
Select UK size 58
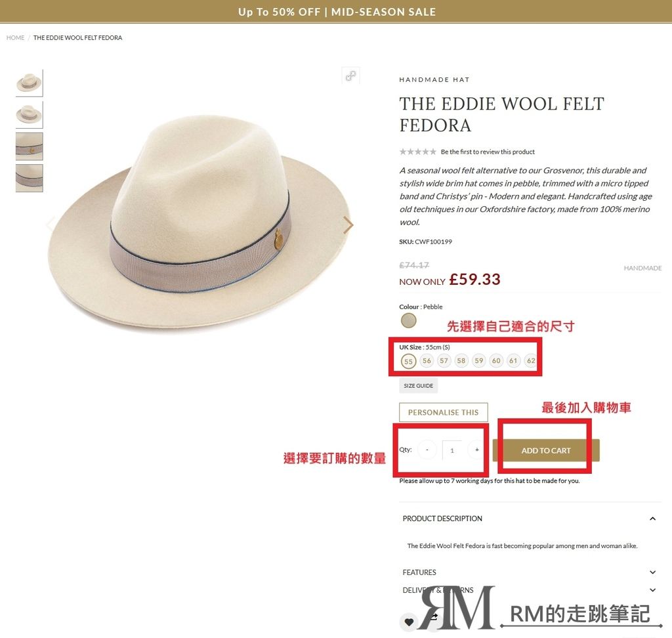pyautogui.click(x=461, y=360)
